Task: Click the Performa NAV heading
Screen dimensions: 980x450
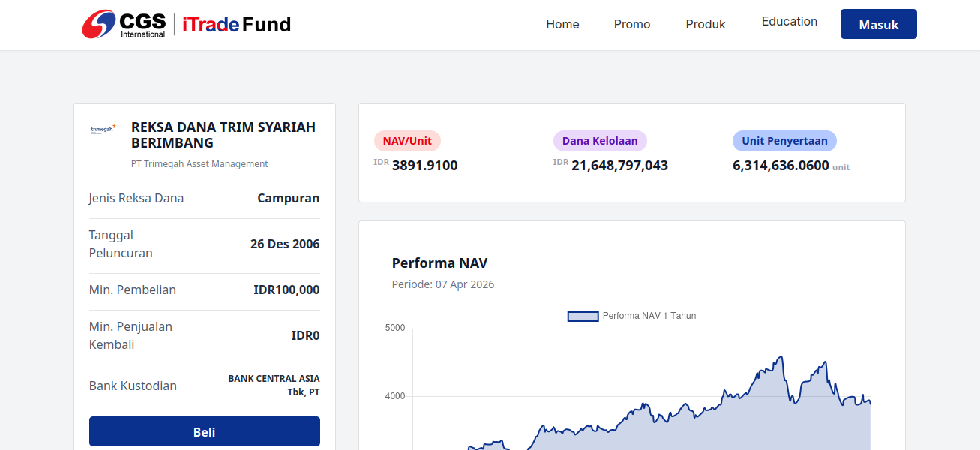Action: [x=439, y=262]
